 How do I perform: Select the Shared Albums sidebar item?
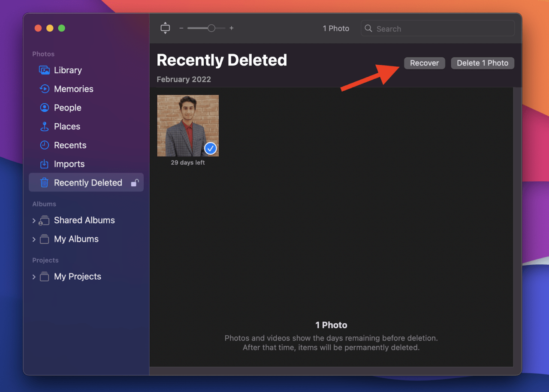84,220
